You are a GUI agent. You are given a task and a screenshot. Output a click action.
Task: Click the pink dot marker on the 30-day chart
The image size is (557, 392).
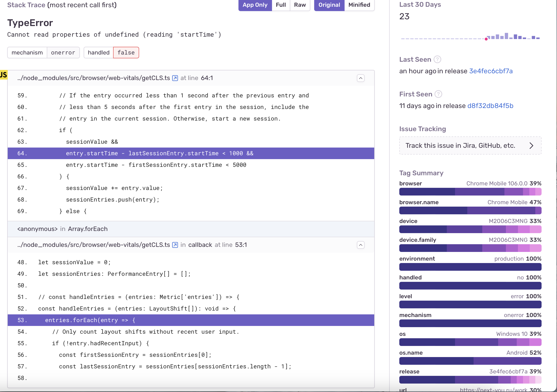point(486,39)
